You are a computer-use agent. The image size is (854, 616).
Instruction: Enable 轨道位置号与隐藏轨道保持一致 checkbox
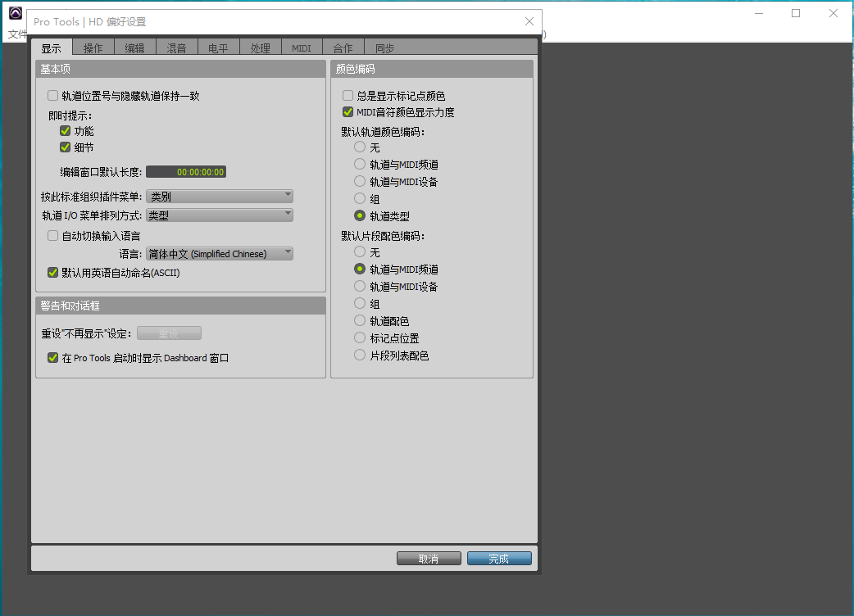pos(53,96)
